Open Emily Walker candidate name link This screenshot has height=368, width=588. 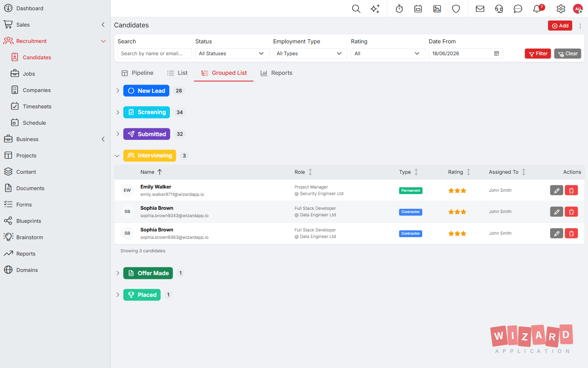156,187
